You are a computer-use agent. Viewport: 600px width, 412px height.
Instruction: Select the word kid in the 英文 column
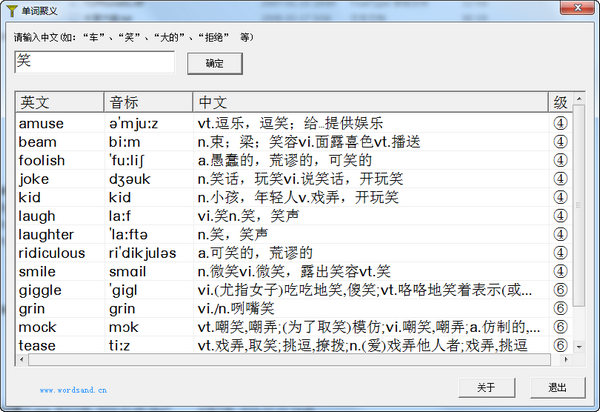click(x=29, y=197)
